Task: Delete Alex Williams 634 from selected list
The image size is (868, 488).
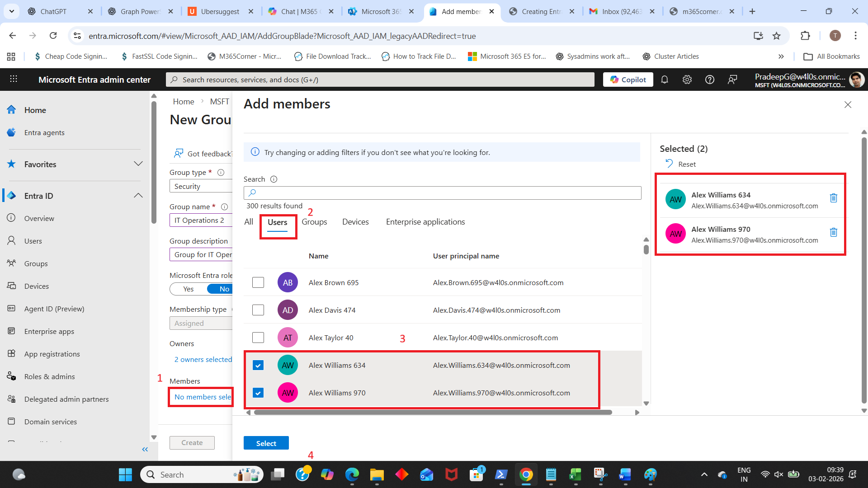Action: (833, 198)
